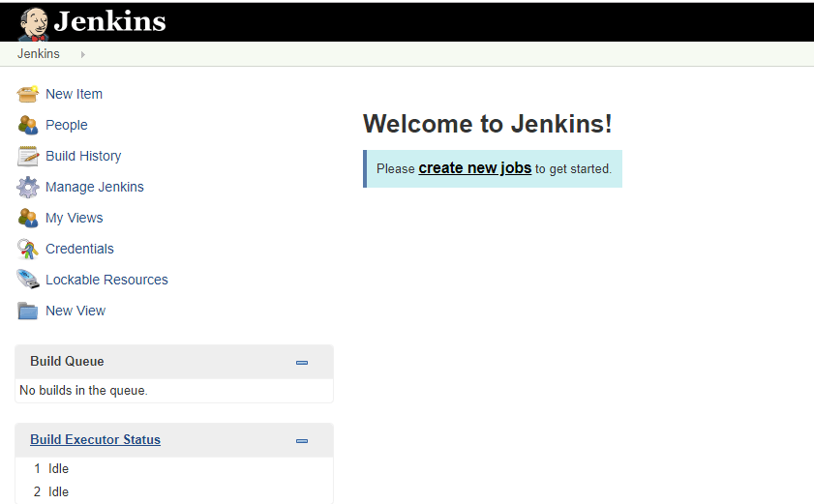
Task: Open the New View link
Action: tap(75, 311)
